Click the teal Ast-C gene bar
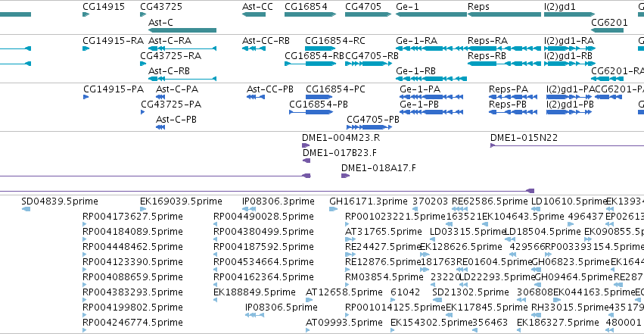The height and width of the screenshot is (334, 644). 182,30
